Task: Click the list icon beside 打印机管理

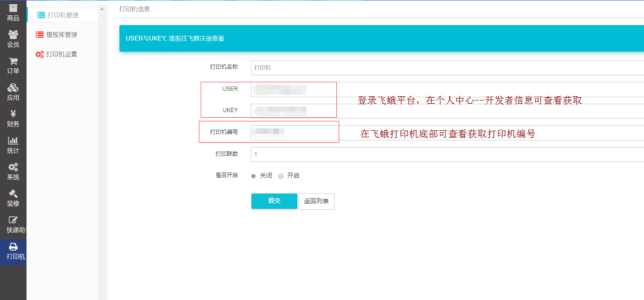Action: 41,15
